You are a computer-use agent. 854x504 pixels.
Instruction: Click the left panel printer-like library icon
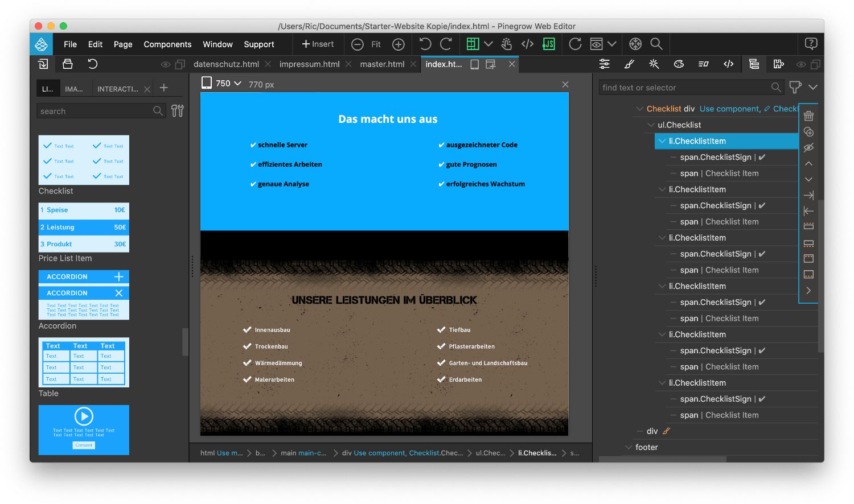pos(68,64)
